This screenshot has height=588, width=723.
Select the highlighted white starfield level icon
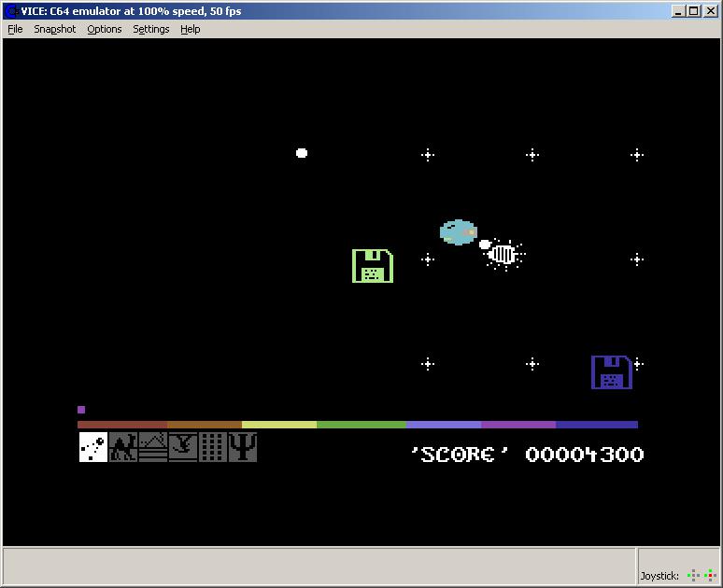[93, 447]
